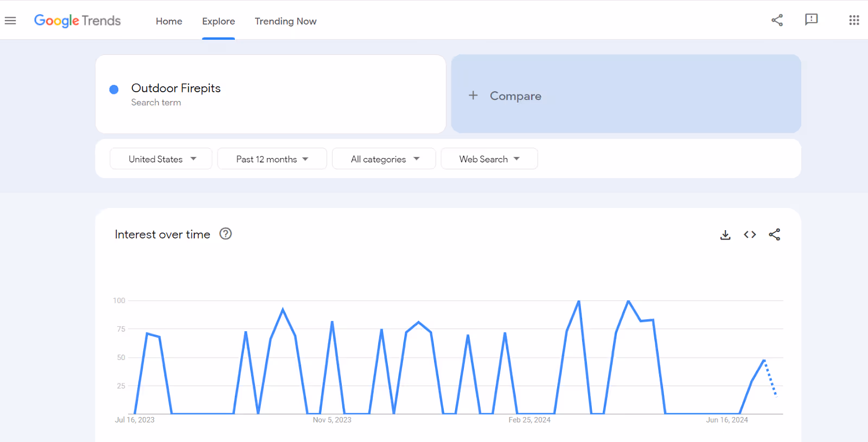Image resolution: width=868 pixels, height=442 pixels.
Task: Download the interest chart as CSV
Action: pyautogui.click(x=725, y=235)
